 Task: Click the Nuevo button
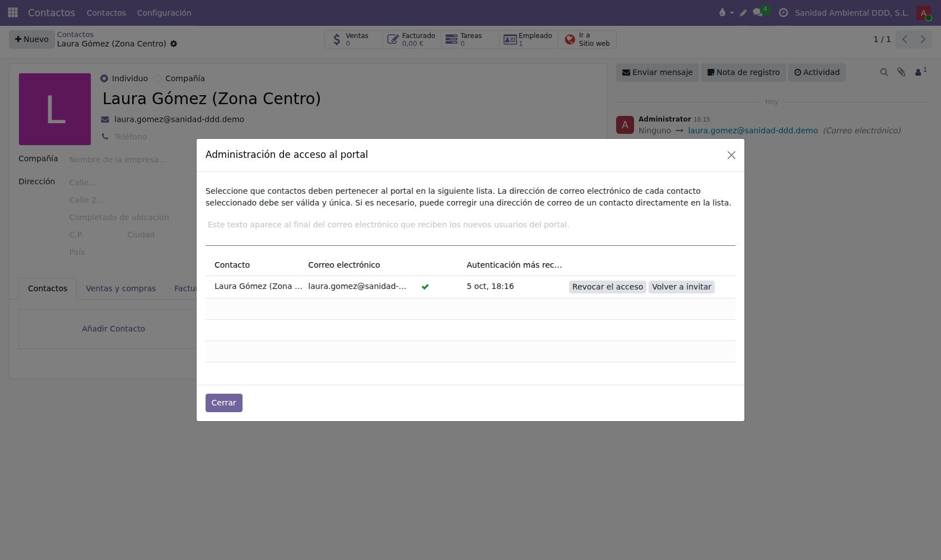(x=32, y=39)
